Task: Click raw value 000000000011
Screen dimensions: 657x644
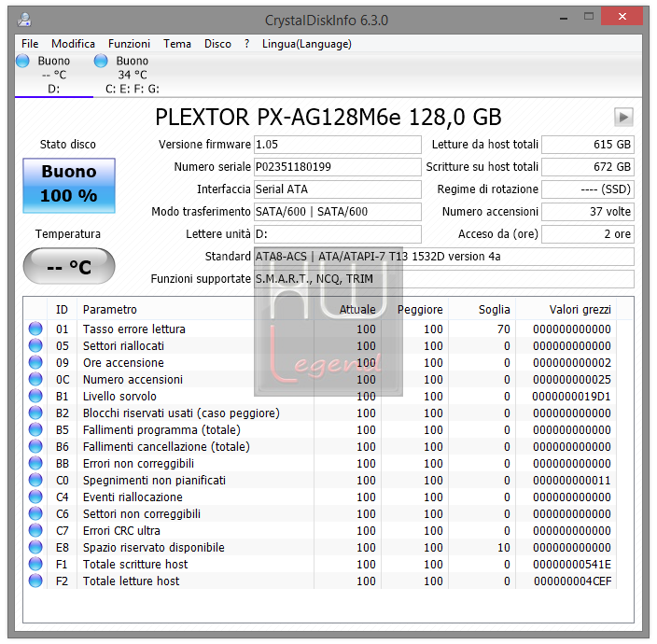Action: pos(572,480)
